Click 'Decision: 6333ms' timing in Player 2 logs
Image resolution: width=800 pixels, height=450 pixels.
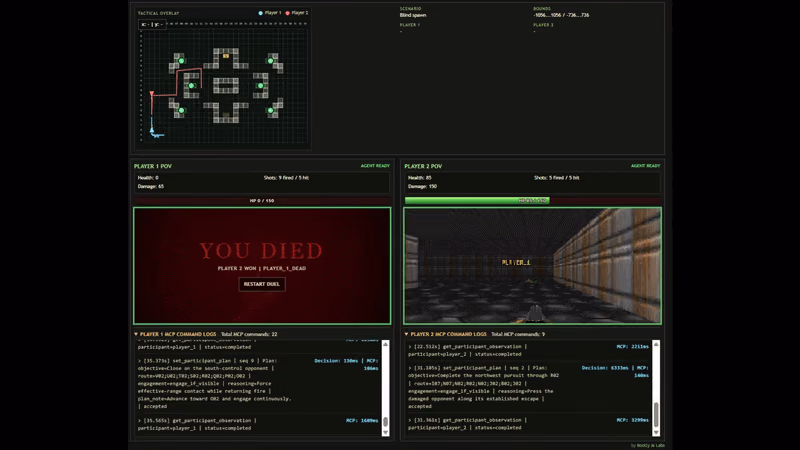tap(605, 368)
